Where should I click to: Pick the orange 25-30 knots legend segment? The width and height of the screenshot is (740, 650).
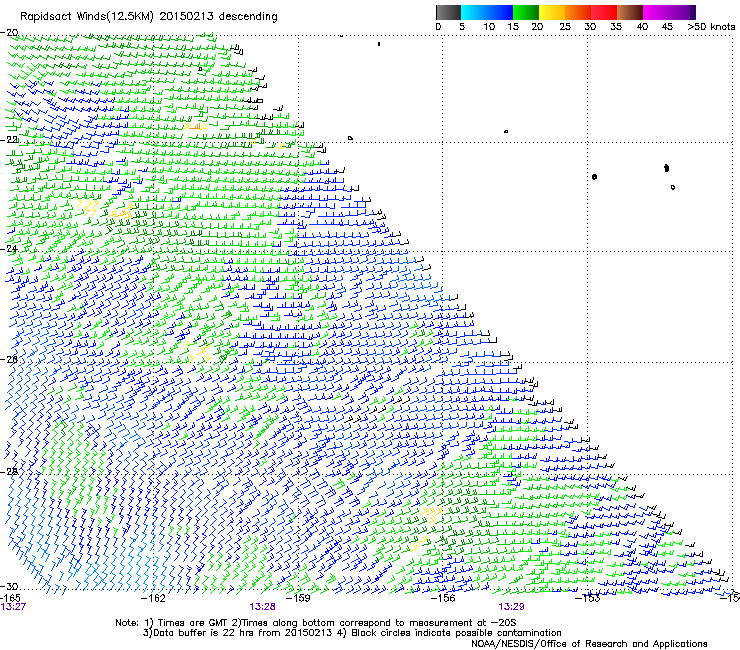[578, 13]
